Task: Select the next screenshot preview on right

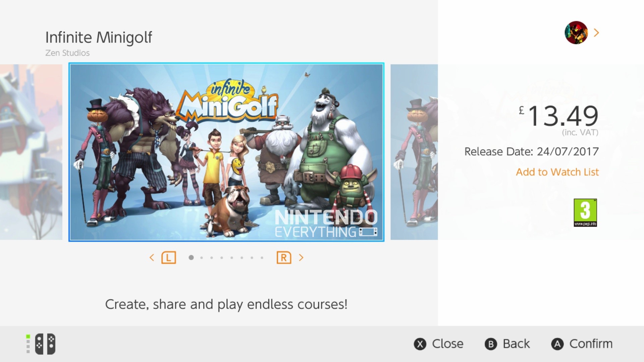Action: (414, 152)
